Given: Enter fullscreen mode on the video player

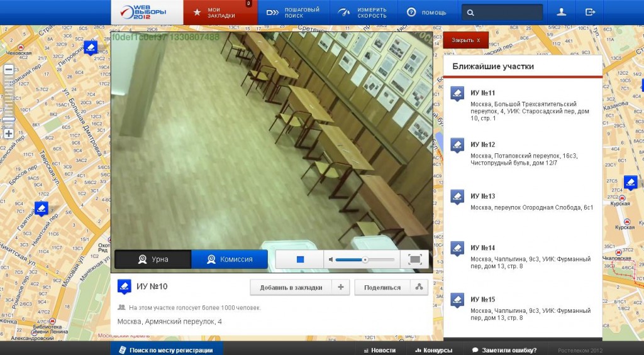Looking at the screenshot, I should 415,259.
